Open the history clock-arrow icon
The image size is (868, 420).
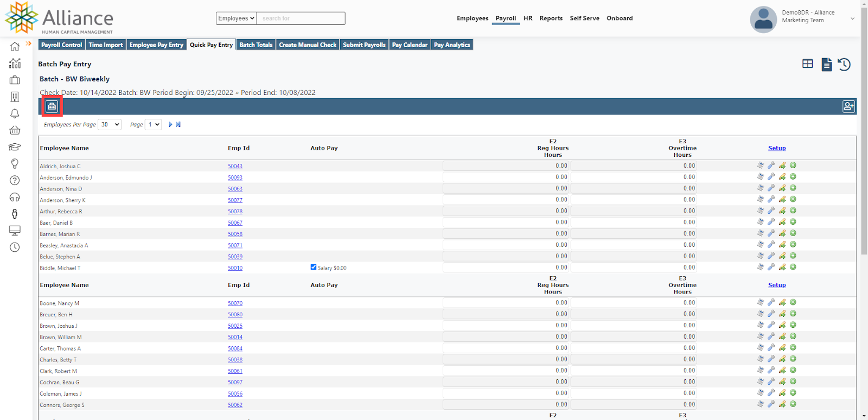844,65
